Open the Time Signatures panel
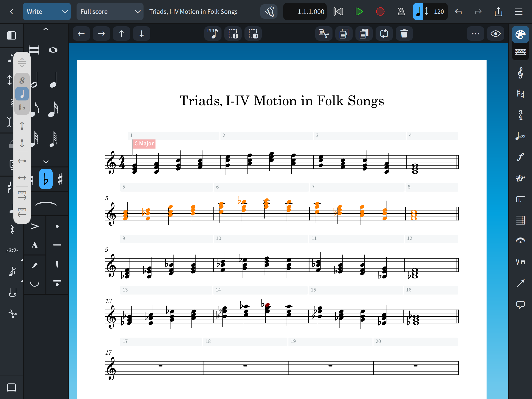The height and width of the screenshot is (399, 532). click(x=520, y=115)
